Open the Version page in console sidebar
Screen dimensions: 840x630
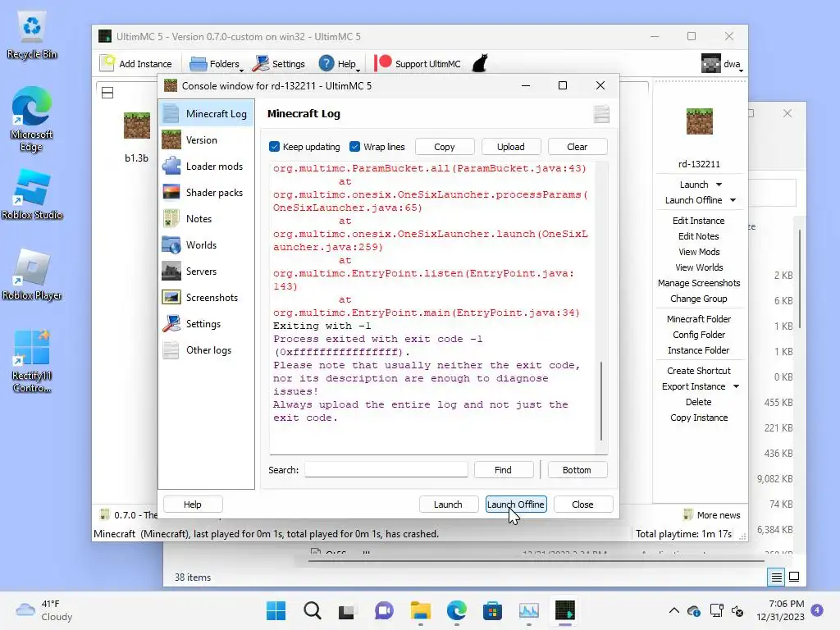click(206, 139)
